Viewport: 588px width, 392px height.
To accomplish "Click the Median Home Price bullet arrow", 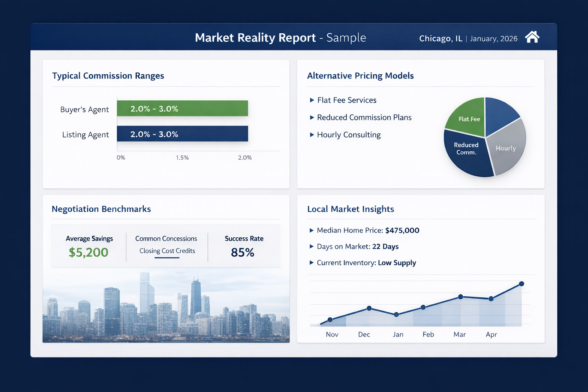I will pos(312,230).
